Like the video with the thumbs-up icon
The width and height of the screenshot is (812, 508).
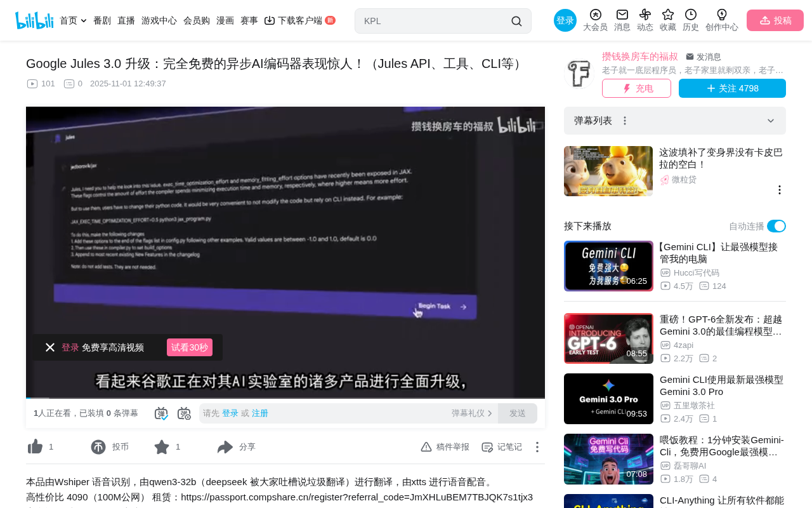[35, 447]
